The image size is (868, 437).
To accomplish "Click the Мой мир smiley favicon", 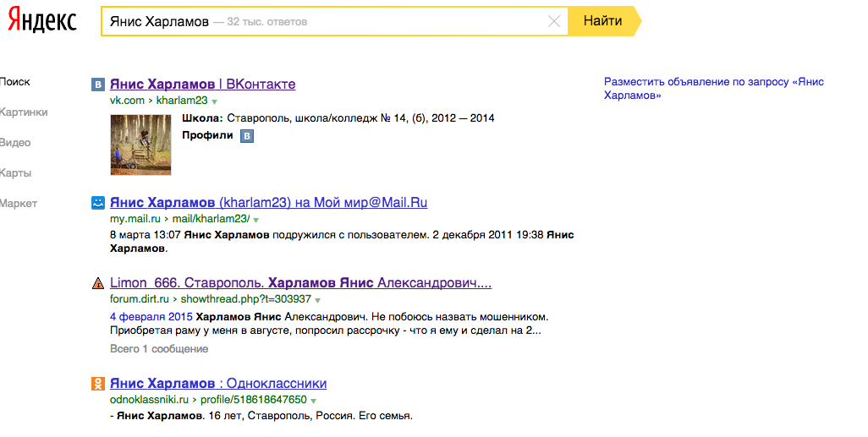I will coord(98,203).
